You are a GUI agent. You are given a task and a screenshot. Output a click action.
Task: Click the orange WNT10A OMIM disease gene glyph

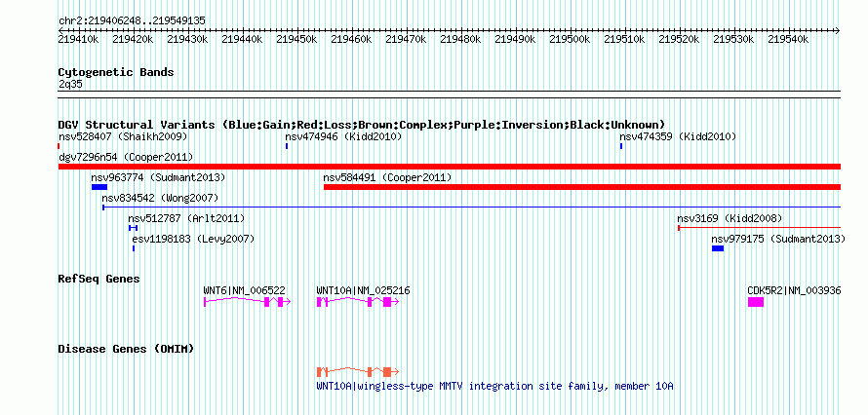click(358, 371)
